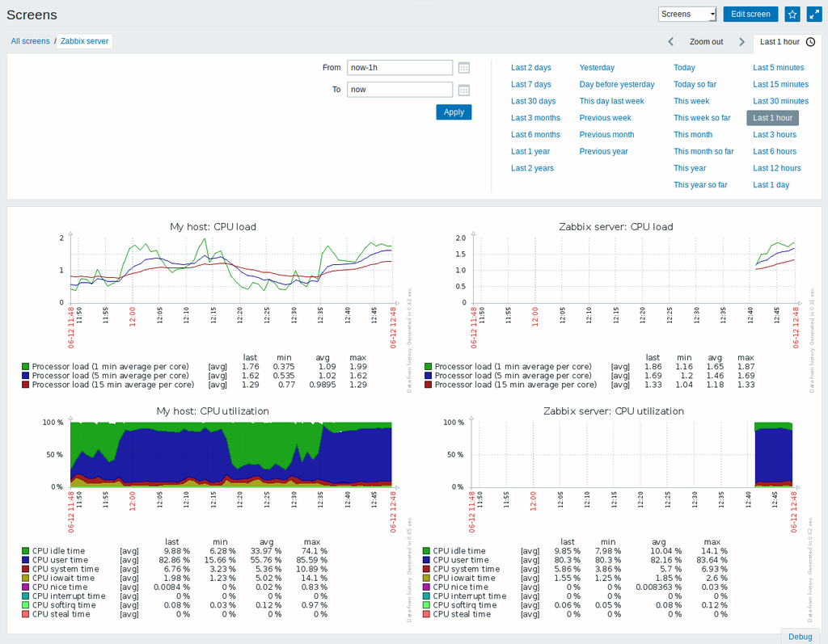Select the Last 1 hour tab
This screenshot has width=828, height=644.
click(x=779, y=42)
